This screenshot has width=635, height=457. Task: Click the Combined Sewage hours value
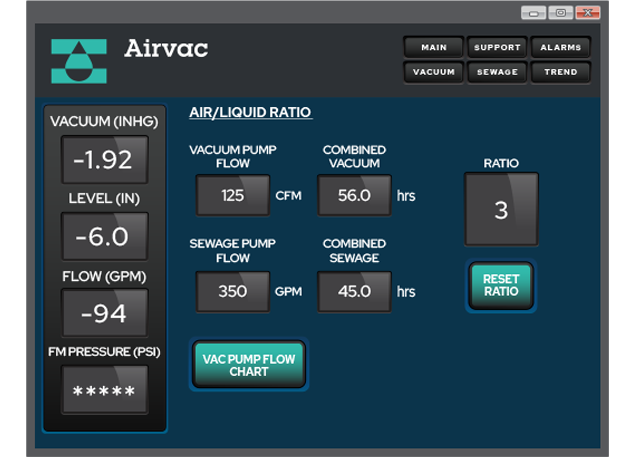point(354,292)
